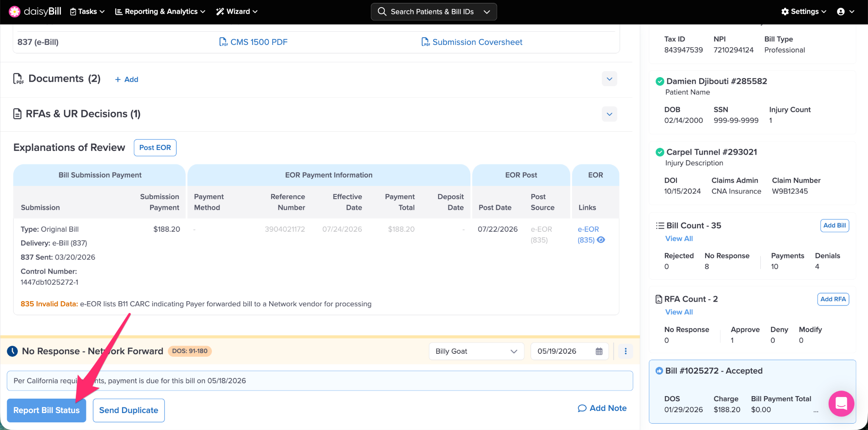Click the Damien Djibouti green check icon
The height and width of the screenshot is (430, 868).
click(660, 81)
